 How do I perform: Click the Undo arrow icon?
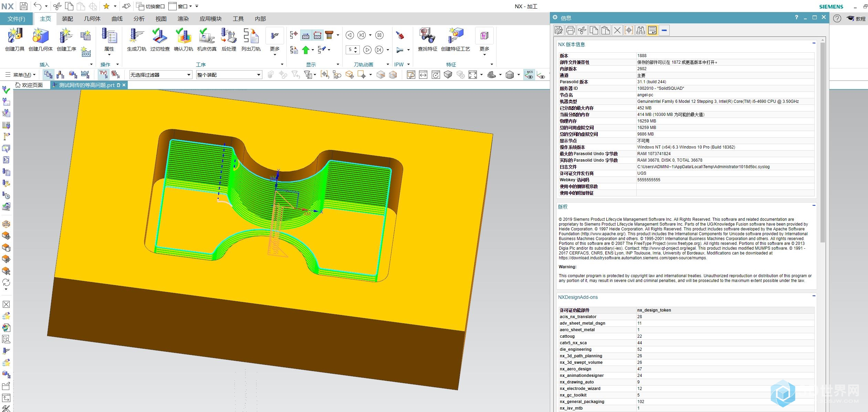38,6
